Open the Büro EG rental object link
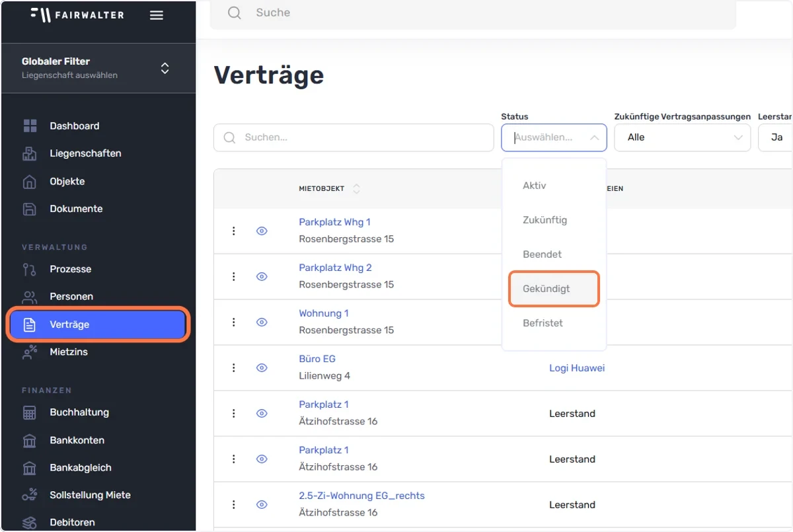This screenshot has height=532, width=793. point(317,359)
